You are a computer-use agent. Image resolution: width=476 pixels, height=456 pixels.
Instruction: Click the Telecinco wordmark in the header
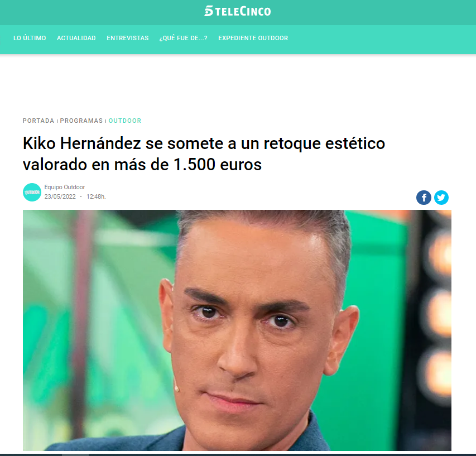coord(243,12)
